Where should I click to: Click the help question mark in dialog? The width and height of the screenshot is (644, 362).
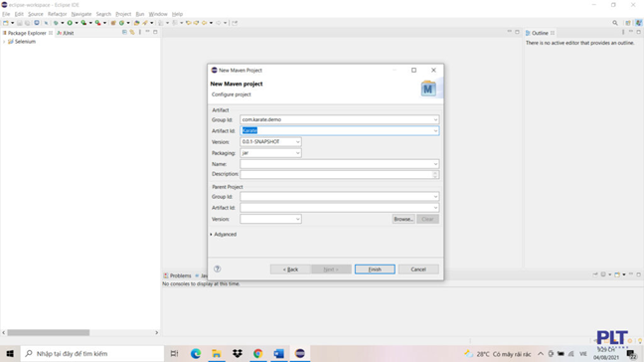218,269
